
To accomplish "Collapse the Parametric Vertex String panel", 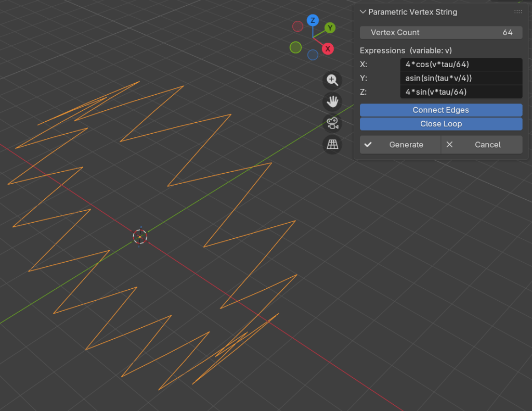I will [364, 12].
